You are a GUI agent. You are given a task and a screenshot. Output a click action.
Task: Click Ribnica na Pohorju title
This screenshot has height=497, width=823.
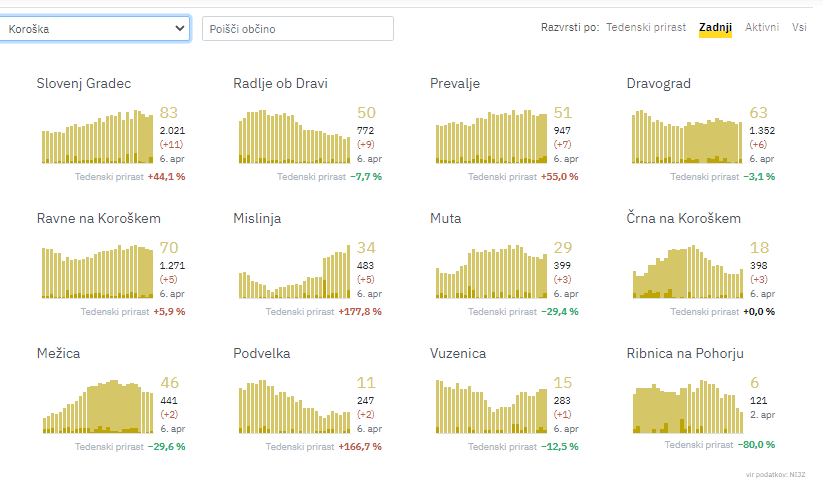click(685, 354)
